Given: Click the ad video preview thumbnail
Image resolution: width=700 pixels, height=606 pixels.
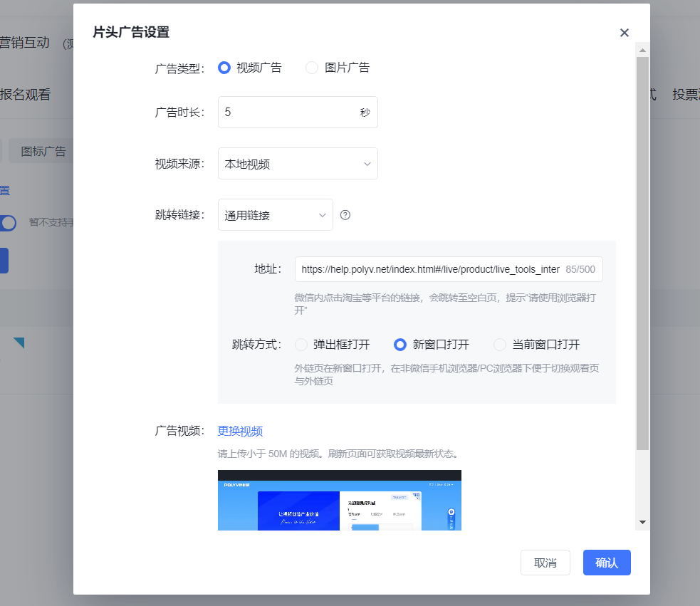Looking at the screenshot, I should [339, 500].
